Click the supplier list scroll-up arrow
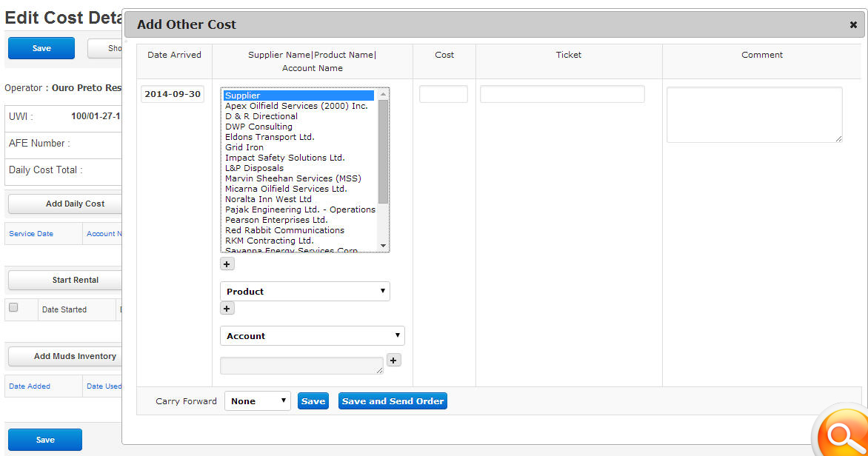The image size is (868, 456). pyautogui.click(x=383, y=94)
